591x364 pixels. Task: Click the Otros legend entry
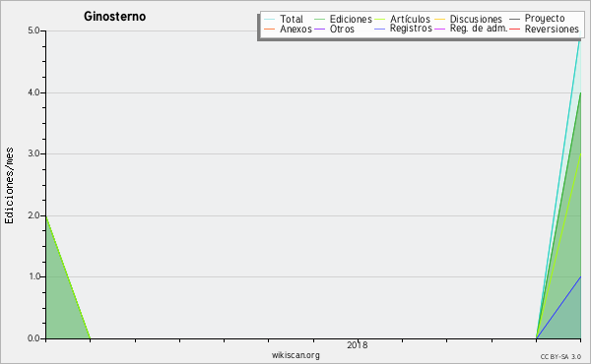click(x=334, y=29)
